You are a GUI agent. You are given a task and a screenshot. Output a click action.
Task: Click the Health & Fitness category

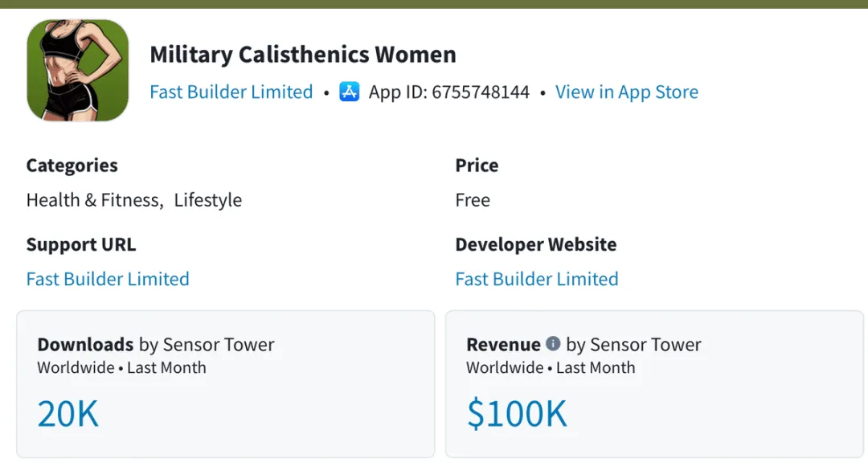click(x=93, y=200)
